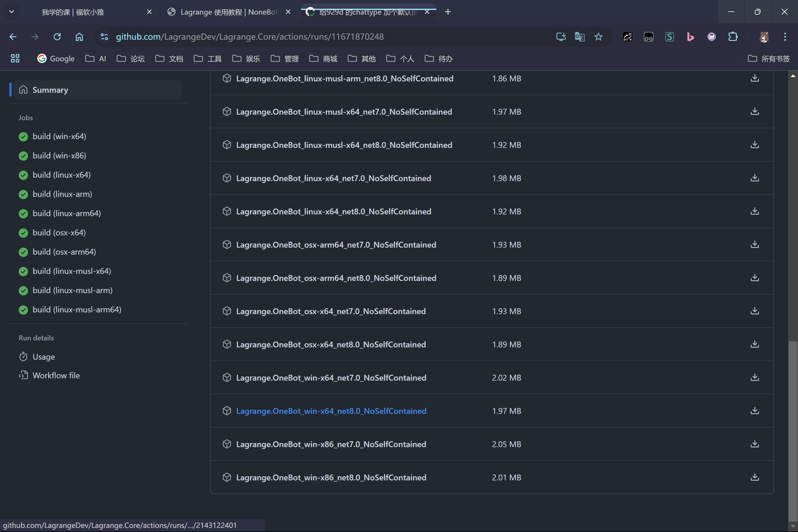Open the Workflow file page
Screen dimensions: 798x532
tap(56, 375)
